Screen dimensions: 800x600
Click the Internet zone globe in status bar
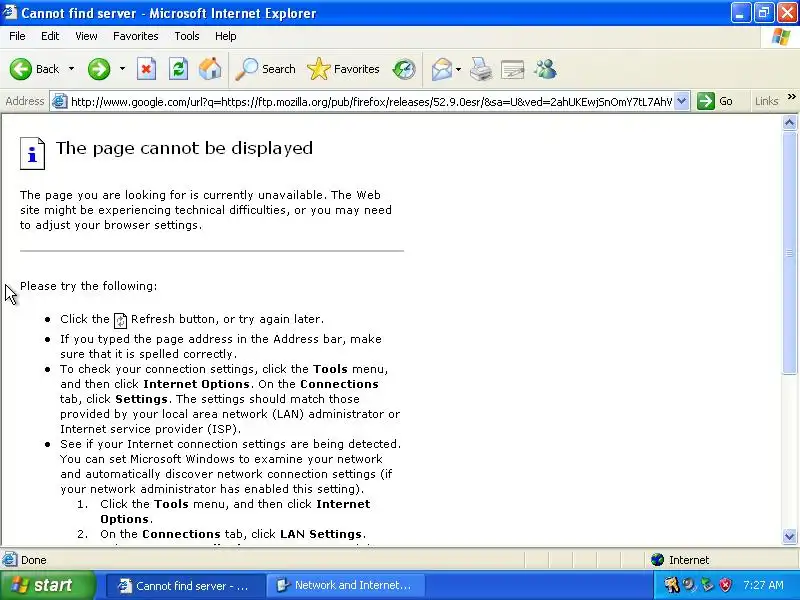(x=657, y=560)
